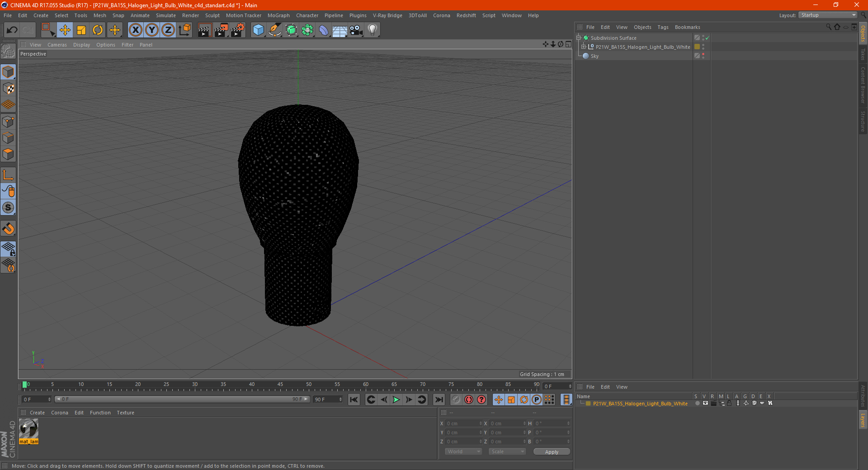The width and height of the screenshot is (868, 470).
Task: Click the Apply button
Action: pos(552,452)
